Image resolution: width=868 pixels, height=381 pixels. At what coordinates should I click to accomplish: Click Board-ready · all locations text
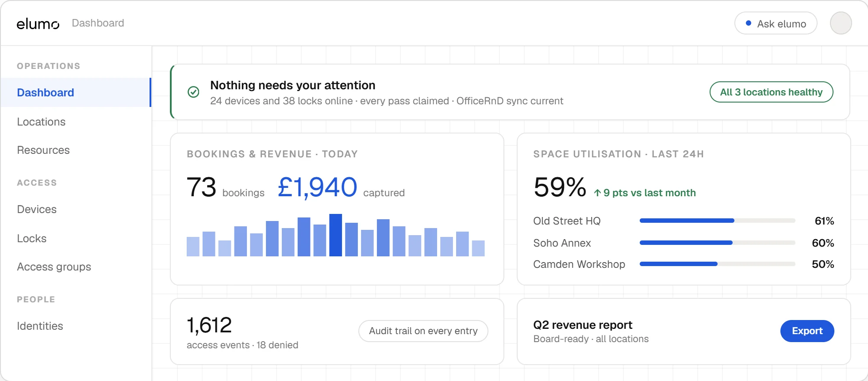pos(591,339)
